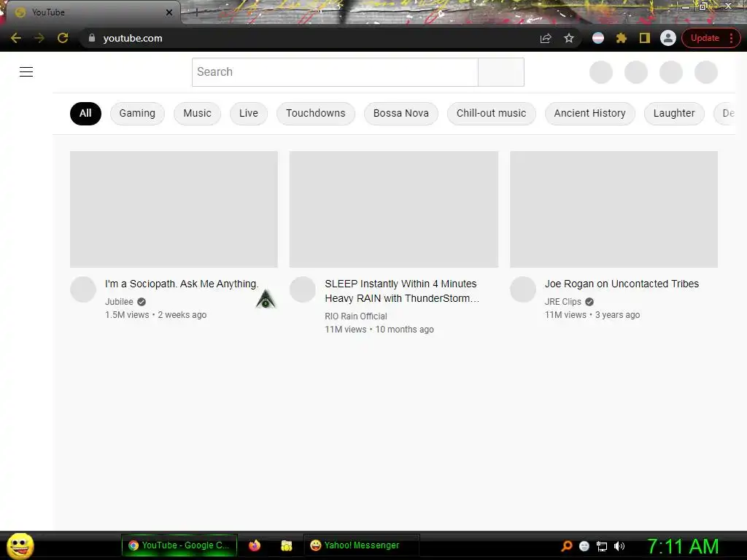Go back with the browser back arrow

(16, 38)
